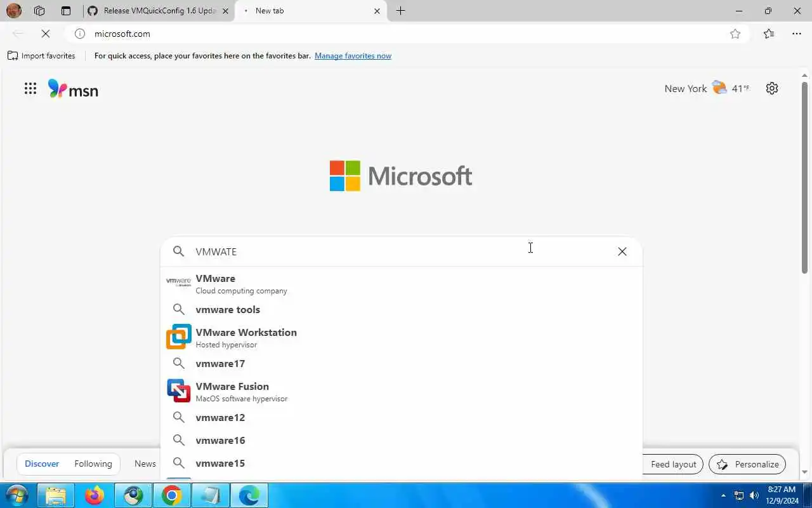The image size is (812, 508).
Task: Close the Release VMQuickConfig tab
Action: [x=225, y=11]
